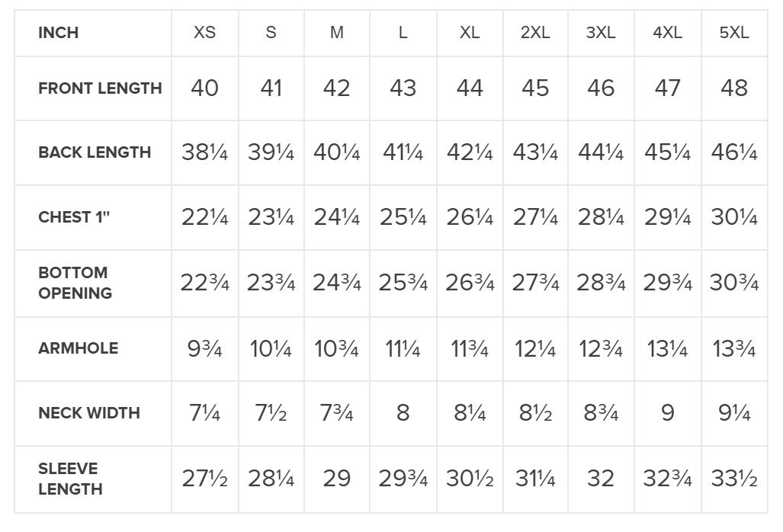Screen dimensions: 783x532
Task: Select neck width 8 for L
Action: [403, 413]
